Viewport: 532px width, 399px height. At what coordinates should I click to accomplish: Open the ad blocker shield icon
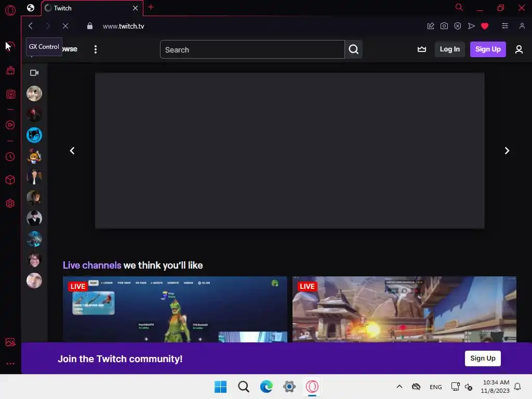457,26
